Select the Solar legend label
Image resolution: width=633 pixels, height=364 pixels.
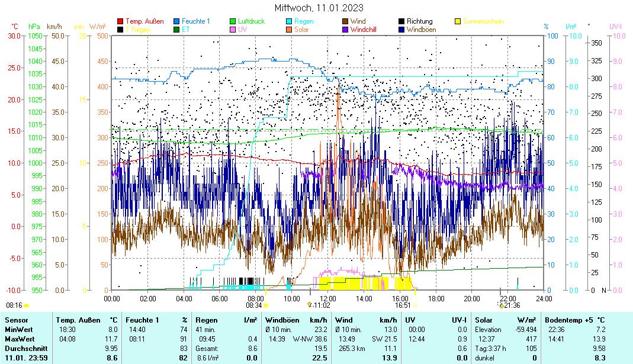pos(301,29)
